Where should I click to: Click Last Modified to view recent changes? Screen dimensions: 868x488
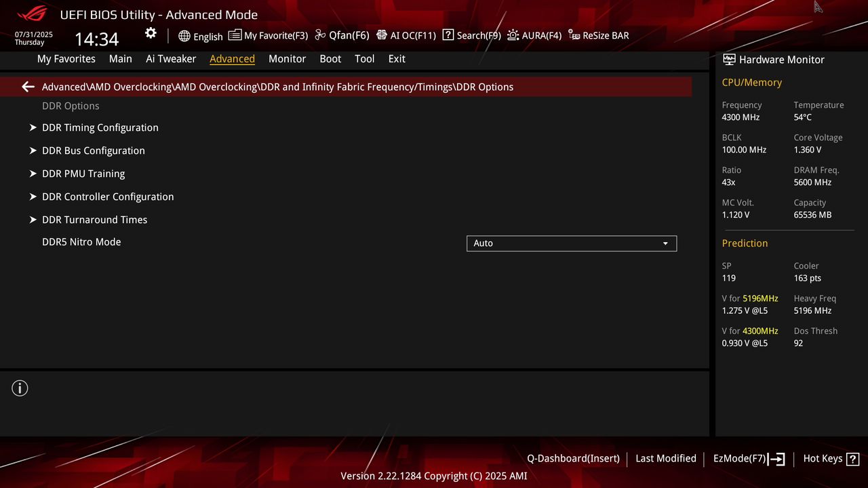coord(665,458)
